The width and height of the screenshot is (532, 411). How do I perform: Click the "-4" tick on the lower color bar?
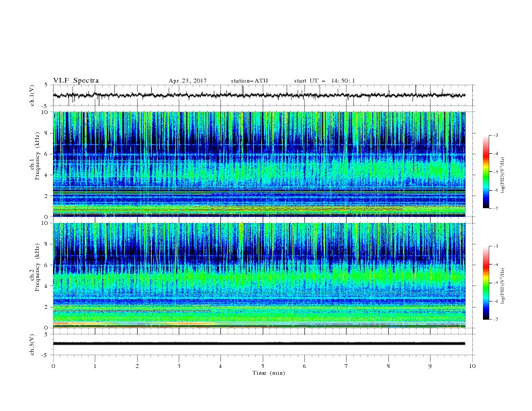[x=495, y=265]
